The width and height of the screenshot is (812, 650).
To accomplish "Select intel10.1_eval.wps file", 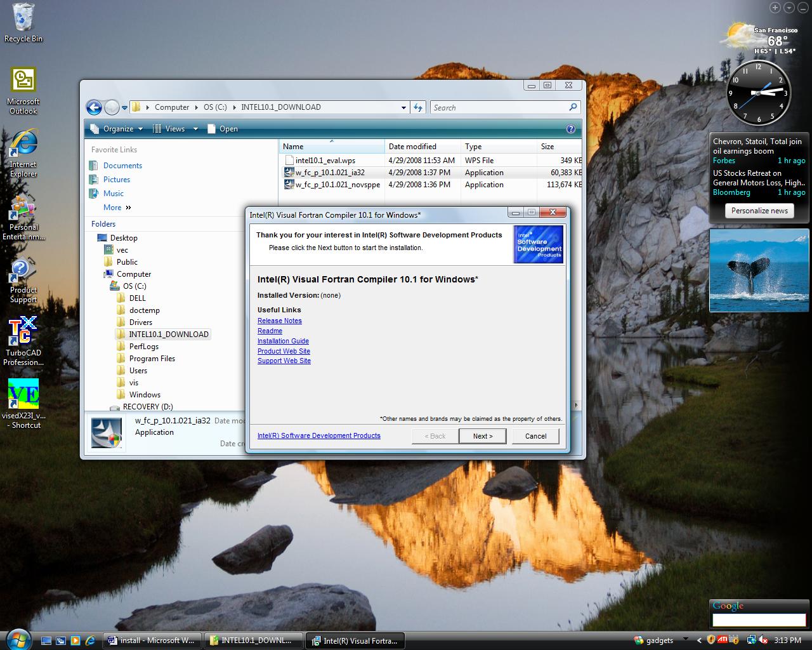I will [325, 161].
